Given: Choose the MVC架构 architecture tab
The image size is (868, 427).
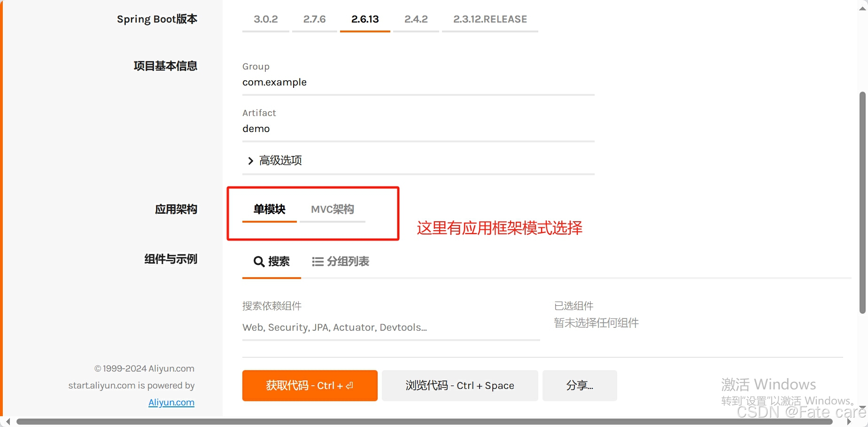Looking at the screenshot, I should click(333, 210).
